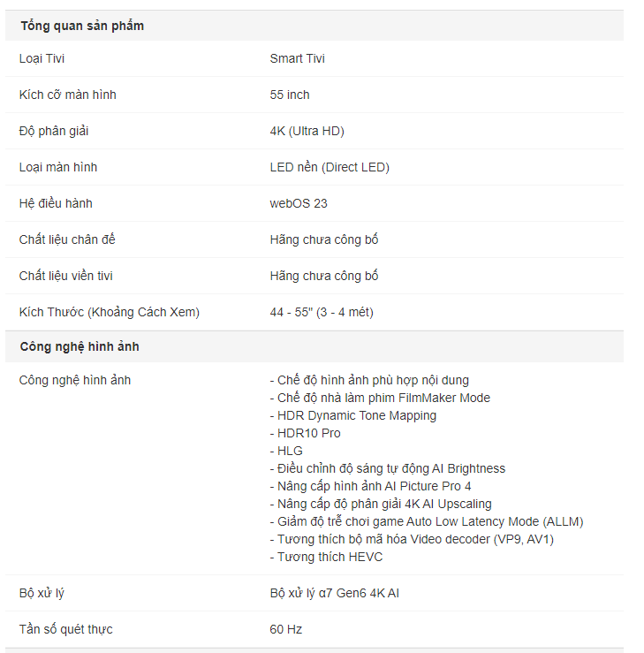The image size is (644, 653).
Task: Click the 'Loại Tivi' row label
Action: pos(42,58)
